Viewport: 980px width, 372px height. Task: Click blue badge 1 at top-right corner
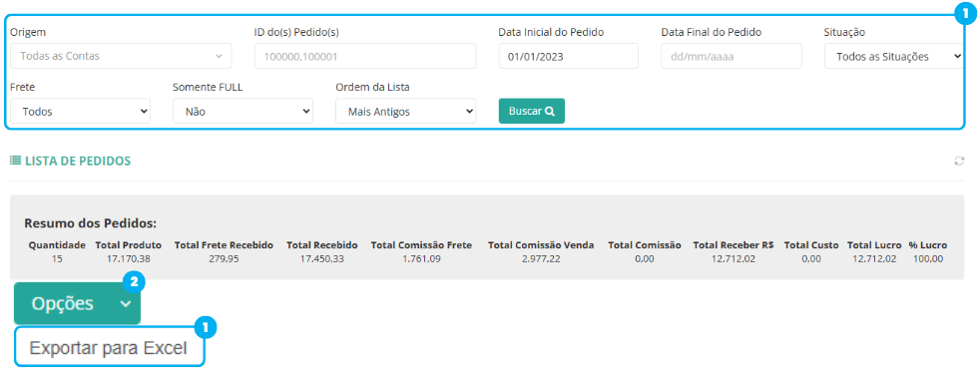pos(967,13)
